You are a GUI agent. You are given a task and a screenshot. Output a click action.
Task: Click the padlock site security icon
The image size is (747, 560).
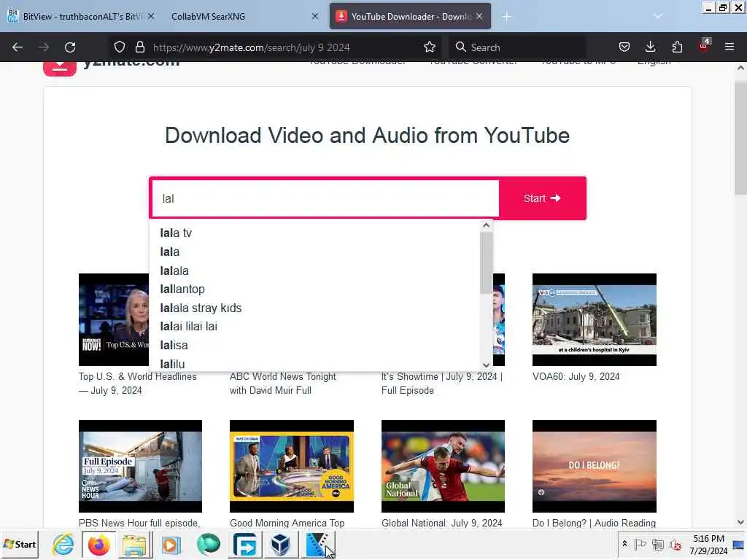tap(139, 47)
